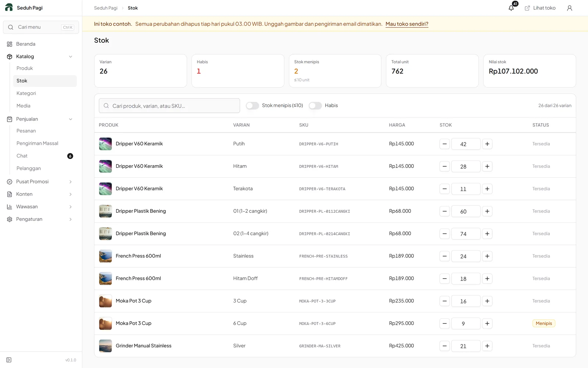
Task: Increase stock for Dripper V60 Keramik Hitam
Action: tap(487, 166)
